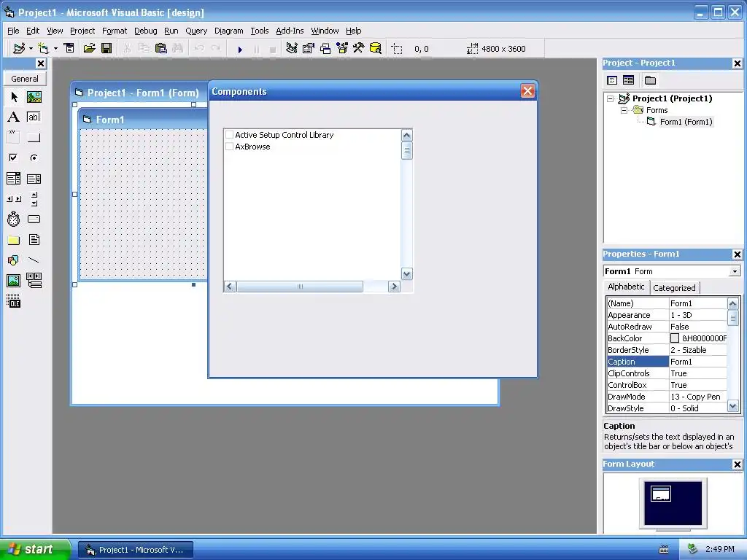Select the Frame tool
The height and width of the screenshot is (560, 747).
(x=14, y=137)
